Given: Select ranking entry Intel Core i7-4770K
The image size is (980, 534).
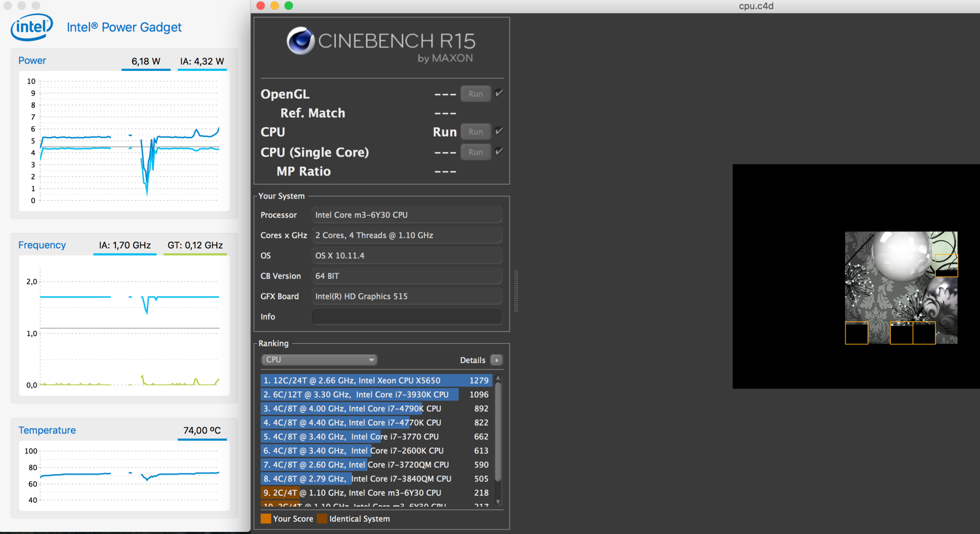Looking at the screenshot, I should pyautogui.click(x=376, y=422).
